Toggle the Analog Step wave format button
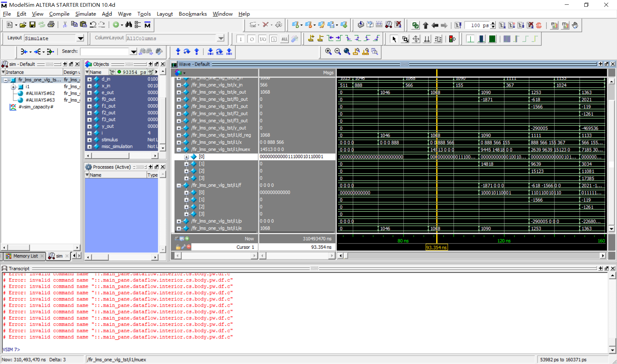Viewport: 617px width, 364px height. coord(525,39)
